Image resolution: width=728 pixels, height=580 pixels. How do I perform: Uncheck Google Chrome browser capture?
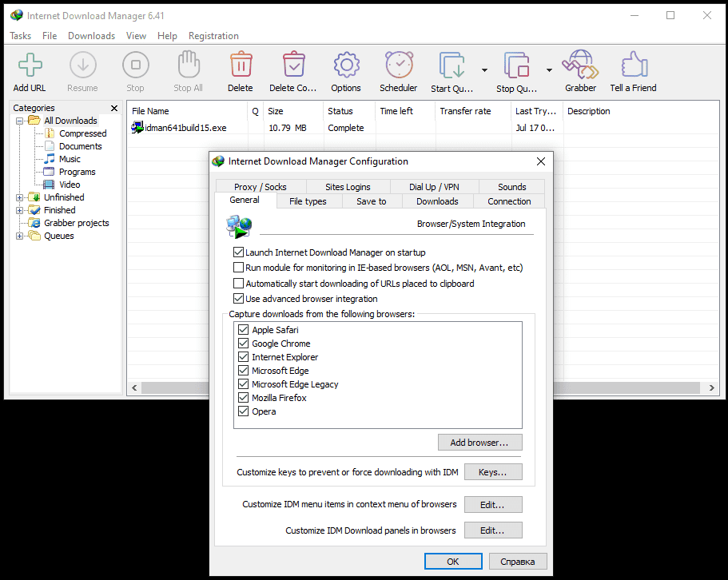[x=243, y=344]
